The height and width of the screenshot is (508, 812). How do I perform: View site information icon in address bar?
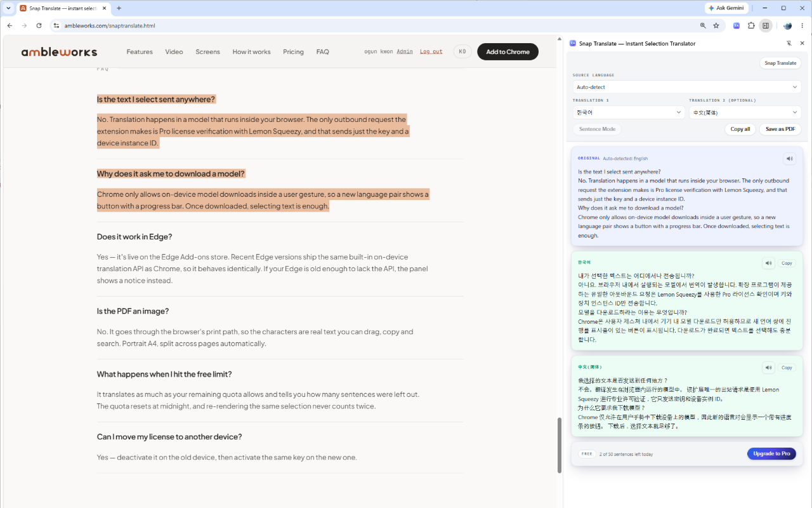[x=56, y=25]
